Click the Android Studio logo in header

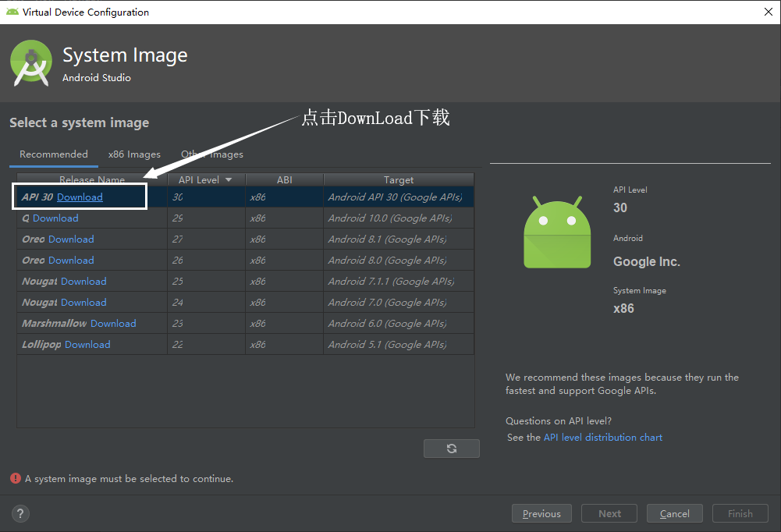tap(31, 63)
